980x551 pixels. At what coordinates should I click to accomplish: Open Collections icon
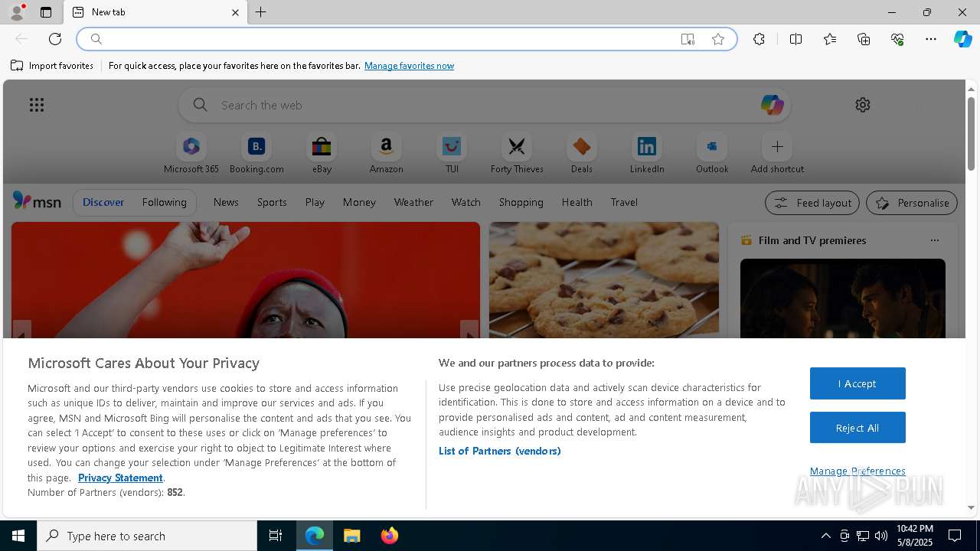pyautogui.click(x=864, y=39)
